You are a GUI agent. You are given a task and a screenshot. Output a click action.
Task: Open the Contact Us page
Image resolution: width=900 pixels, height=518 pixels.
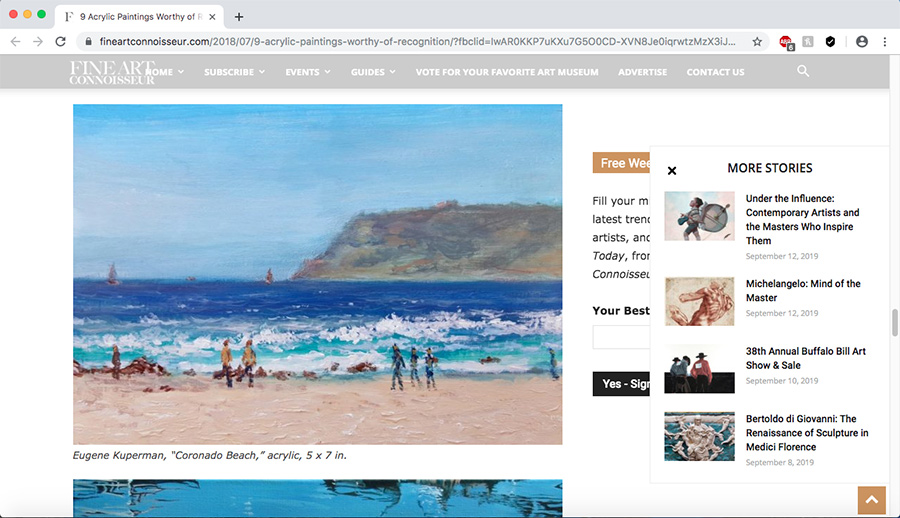point(715,72)
